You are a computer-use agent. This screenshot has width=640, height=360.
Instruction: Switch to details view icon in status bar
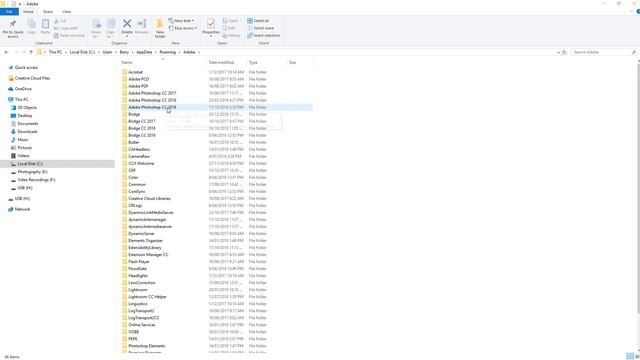[630, 356]
